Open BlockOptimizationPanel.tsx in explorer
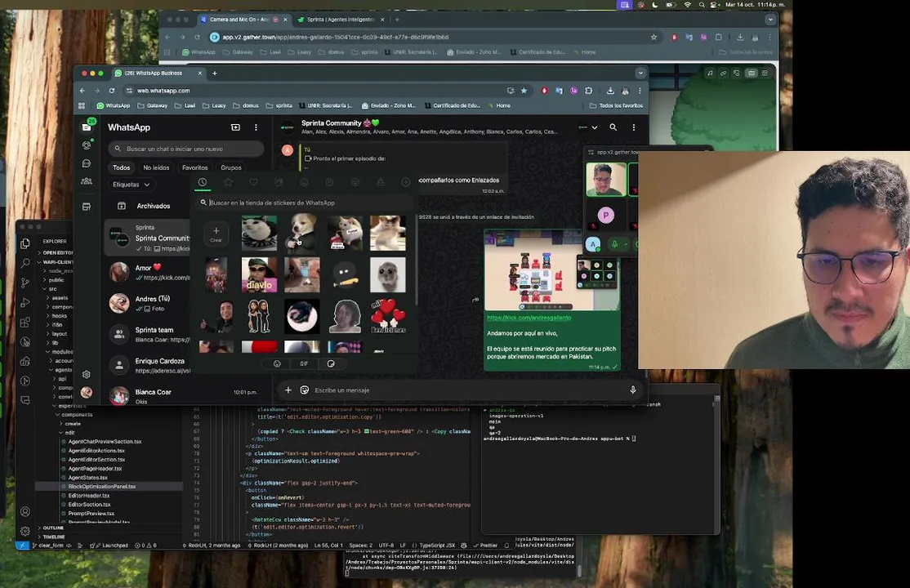This screenshot has height=588, width=910. click(101, 487)
